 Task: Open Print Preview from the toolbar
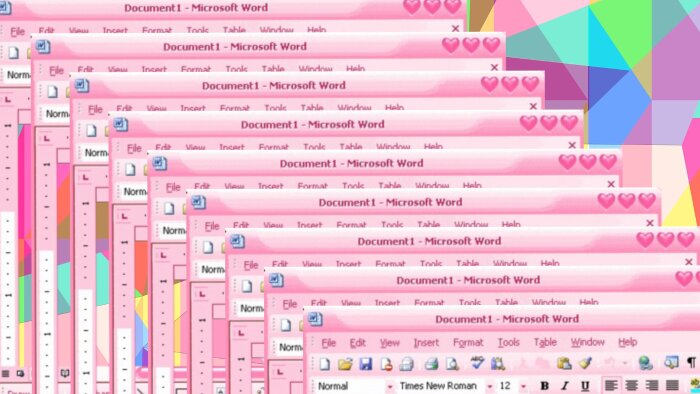click(452, 364)
